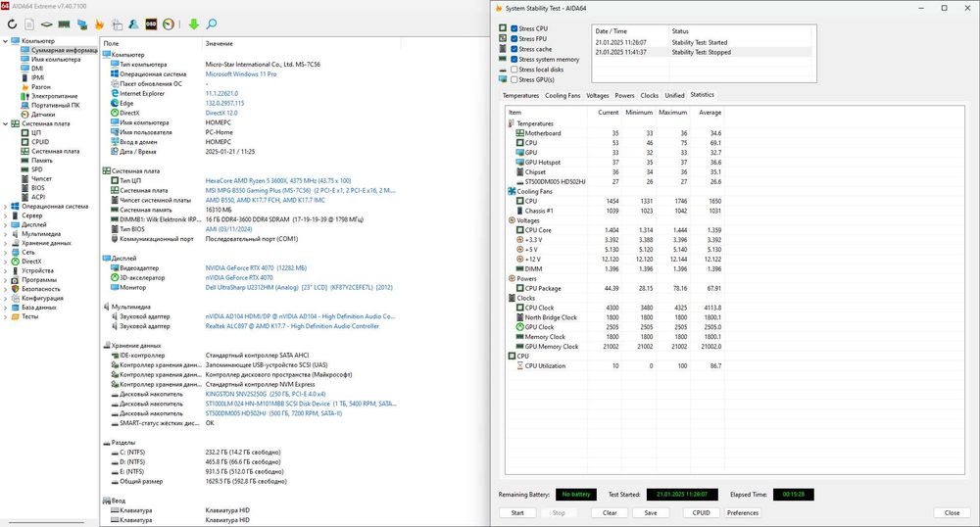Click the Preferences button

742,512
